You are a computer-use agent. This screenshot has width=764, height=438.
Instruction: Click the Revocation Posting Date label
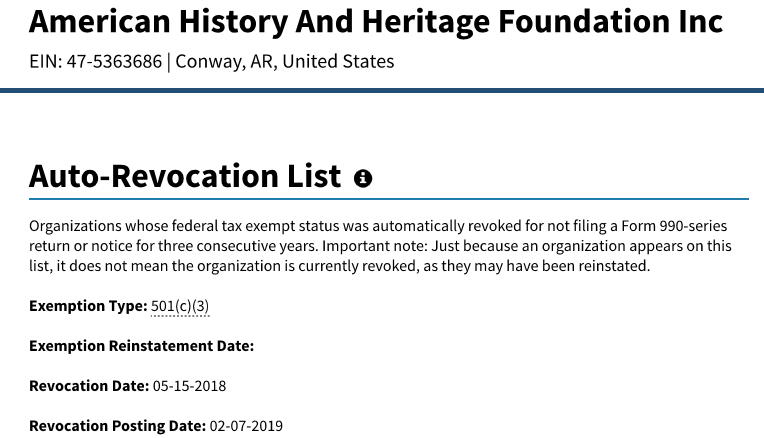pyautogui.click(x=117, y=426)
